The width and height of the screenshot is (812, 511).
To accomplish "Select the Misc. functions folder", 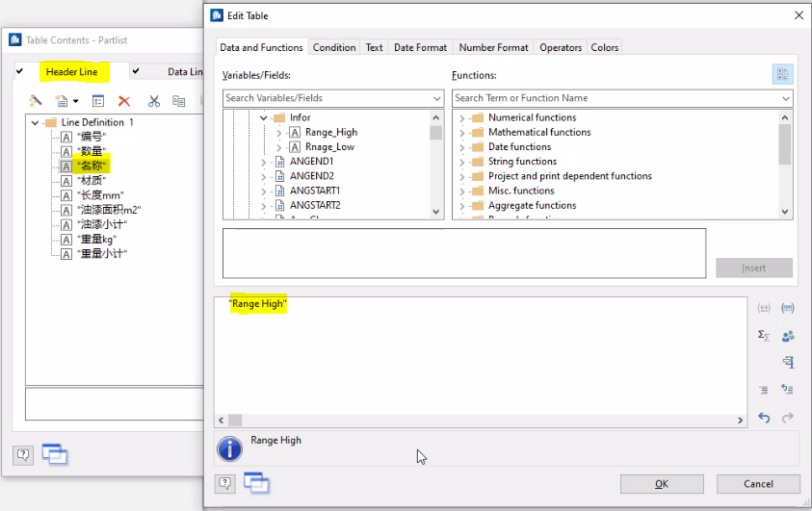I will click(x=521, y=191).
